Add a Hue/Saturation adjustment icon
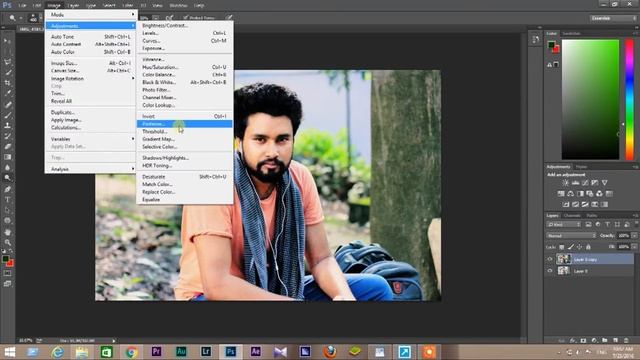640x360 pixels. pos(561,193)
